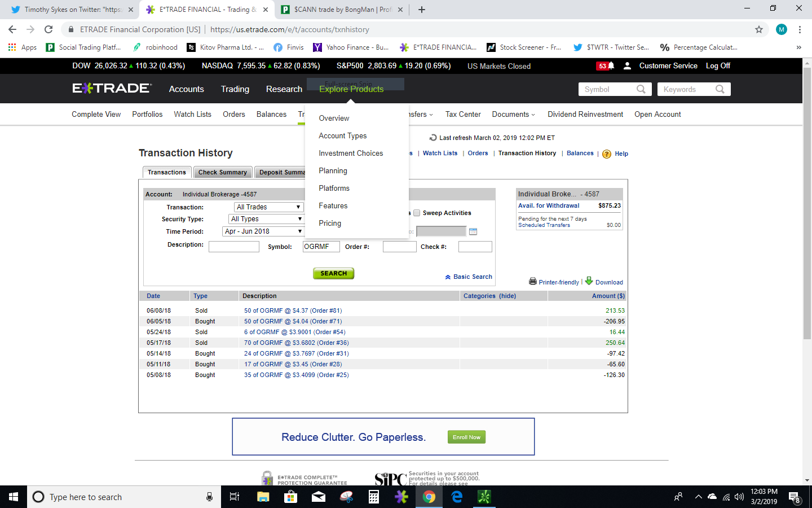This screenshot has height=508, width=812.
Task: Click the Printer-friendly printer icon
Action: [x=532, y=281]
